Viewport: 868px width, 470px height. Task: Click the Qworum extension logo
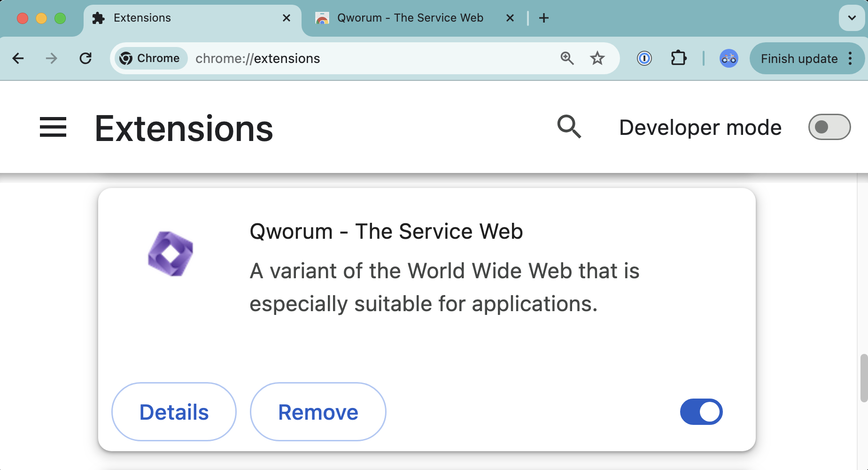[x=170, y=254]
